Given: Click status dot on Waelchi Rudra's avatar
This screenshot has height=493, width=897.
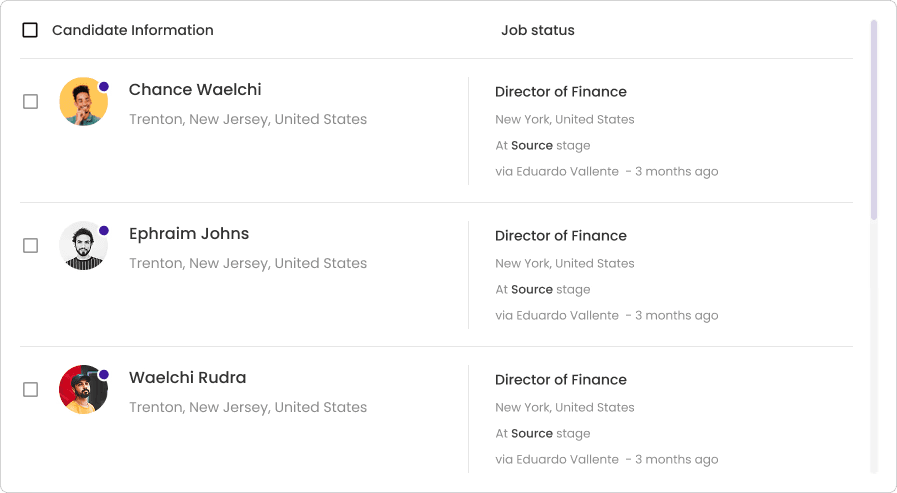Looking at the screenshot, I should pos(104,375).
